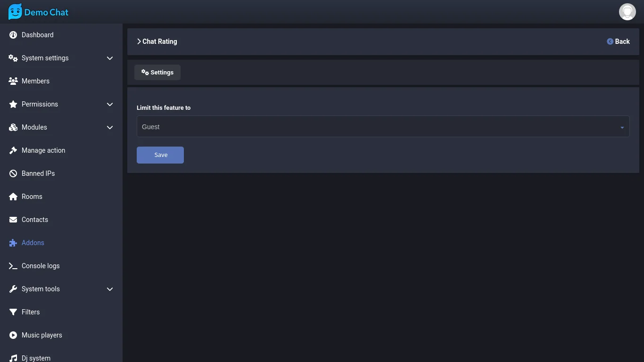Open the Limit this feature to dropdown

coord(383,127)
